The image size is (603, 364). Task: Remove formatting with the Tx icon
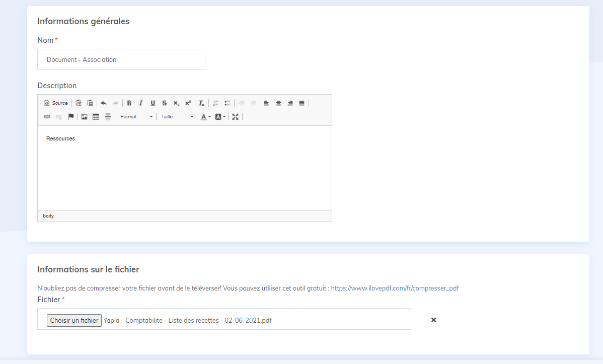(201, 103)
